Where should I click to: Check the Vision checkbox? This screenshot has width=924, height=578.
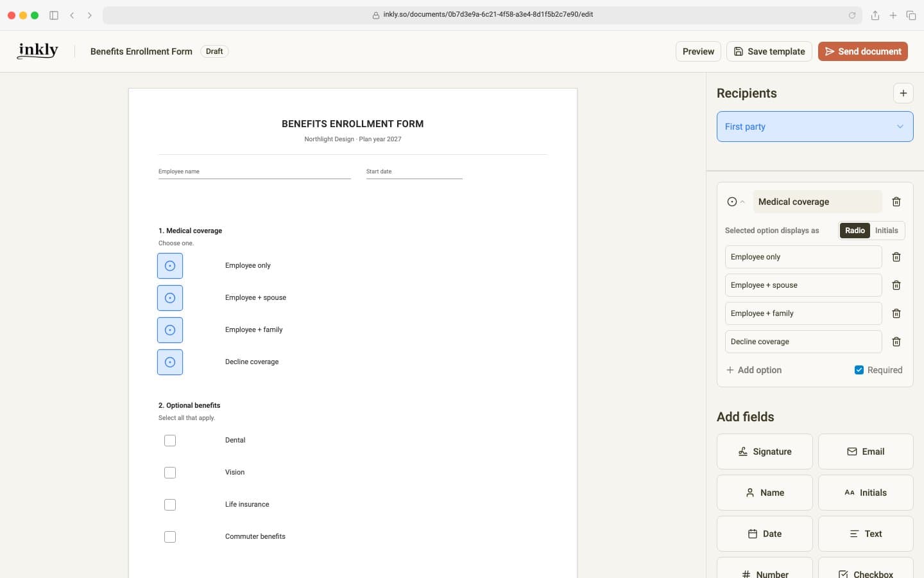coord(170,473)
